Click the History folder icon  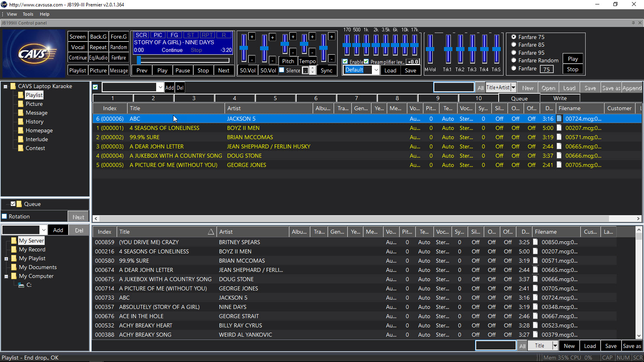[21, 121]
